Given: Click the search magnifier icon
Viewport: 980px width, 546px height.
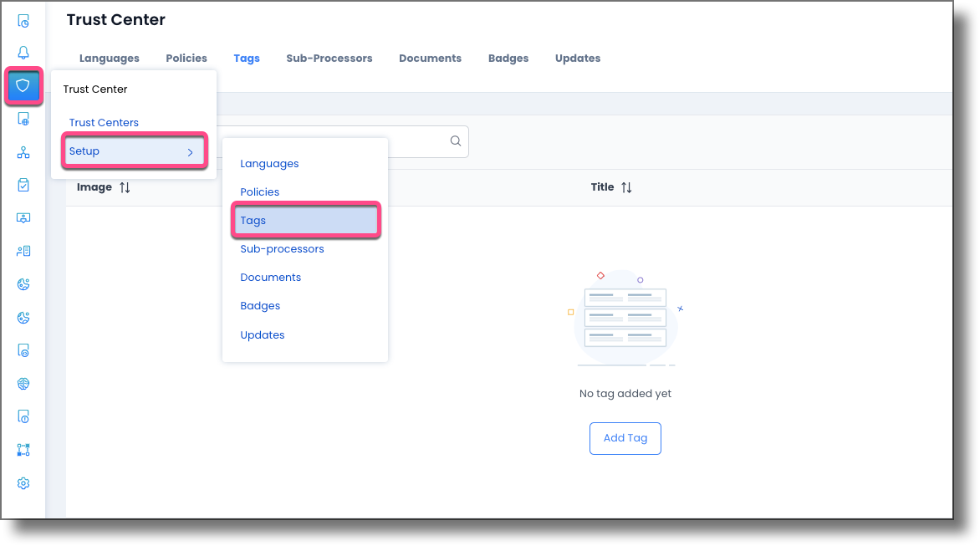Looking at the screenshot, I should [455, 141].
